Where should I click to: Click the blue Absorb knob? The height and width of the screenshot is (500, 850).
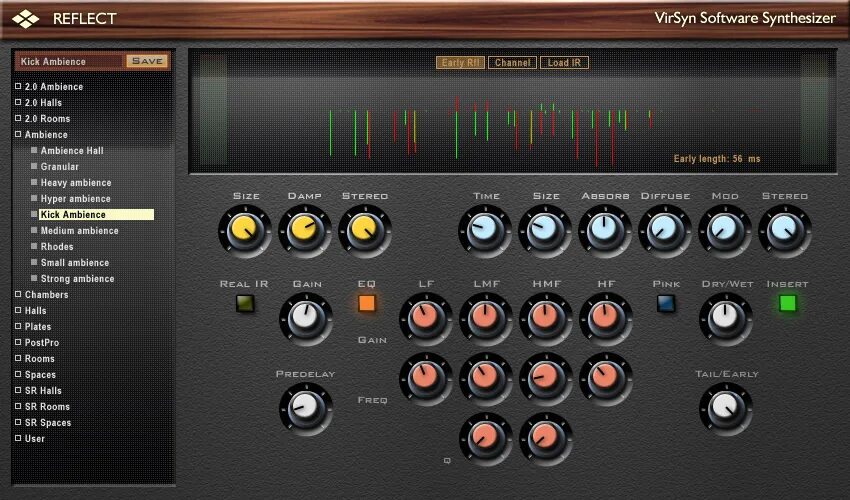[x=605, y=230]
